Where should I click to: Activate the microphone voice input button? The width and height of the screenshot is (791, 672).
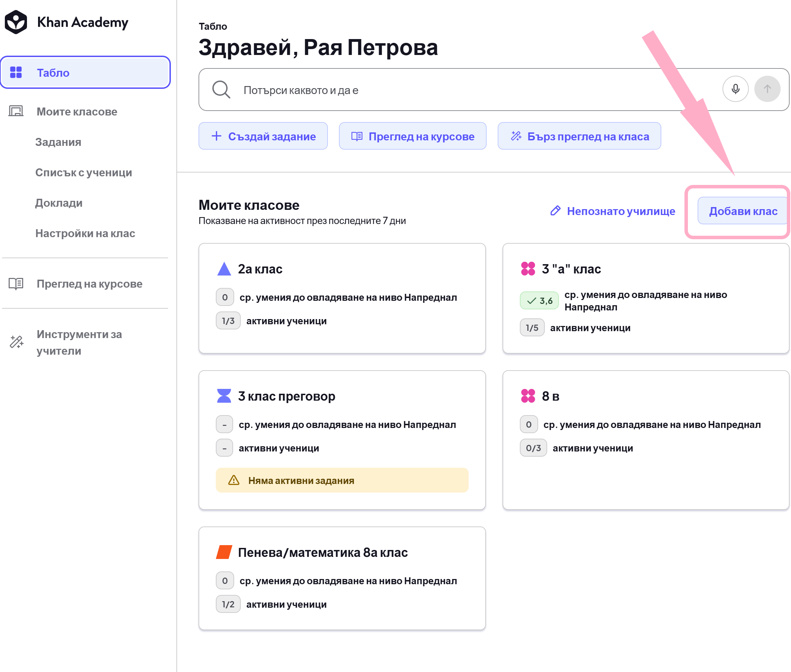click(x=735, y=89)
